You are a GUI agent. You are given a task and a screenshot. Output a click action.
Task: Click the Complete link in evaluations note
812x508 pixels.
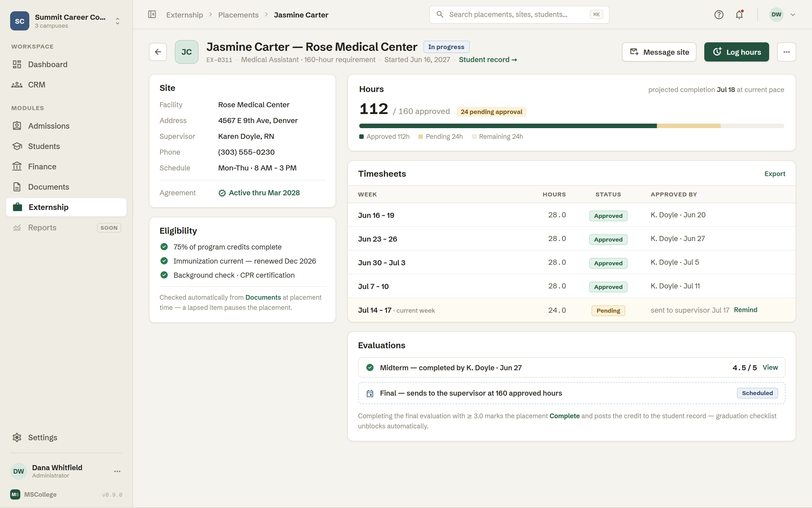[x=564, y=416]
